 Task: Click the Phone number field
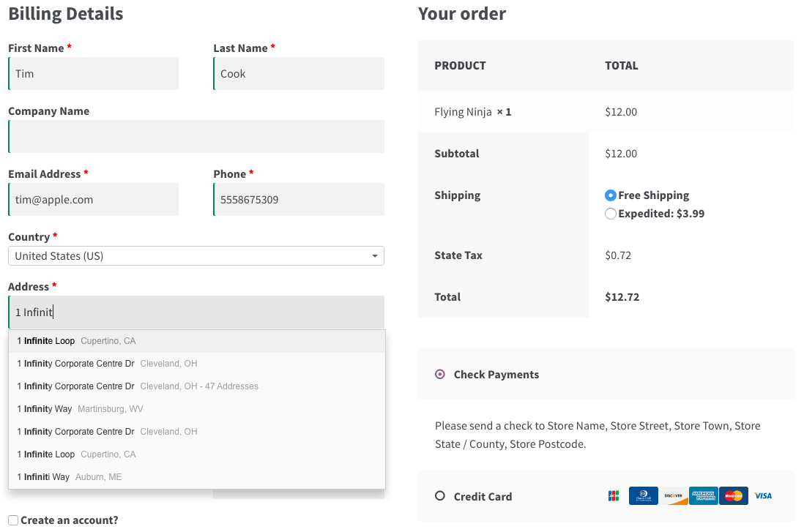298,199
